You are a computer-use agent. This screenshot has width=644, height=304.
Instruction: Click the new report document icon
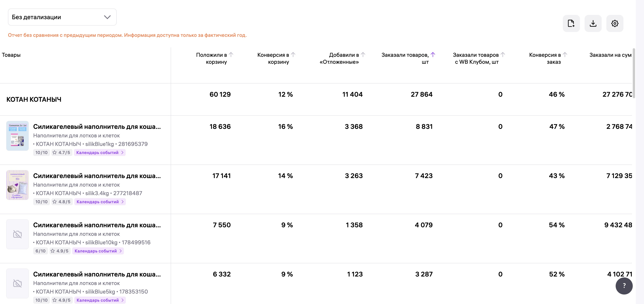[571, 23]
